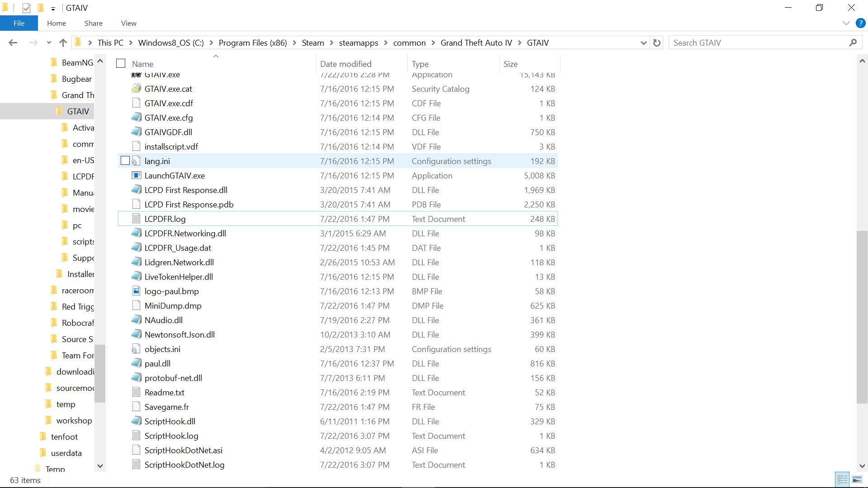The height and width of the screenshot is (488, 868).
Task: Expand the ribbon with chevron
Action: pos(846,23)
